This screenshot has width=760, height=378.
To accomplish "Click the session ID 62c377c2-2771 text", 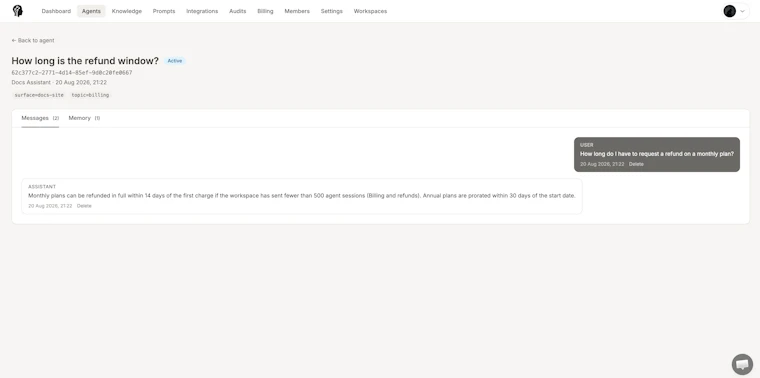I will 72,73.
